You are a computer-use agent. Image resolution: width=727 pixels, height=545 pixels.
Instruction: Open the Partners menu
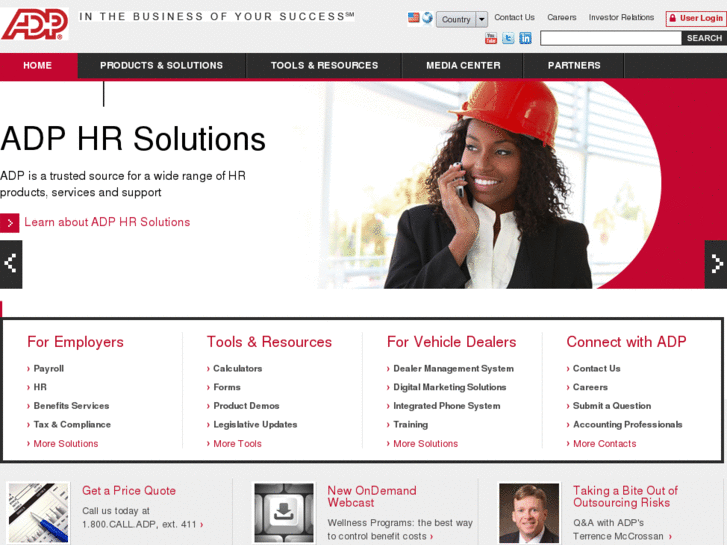point(574,65)
